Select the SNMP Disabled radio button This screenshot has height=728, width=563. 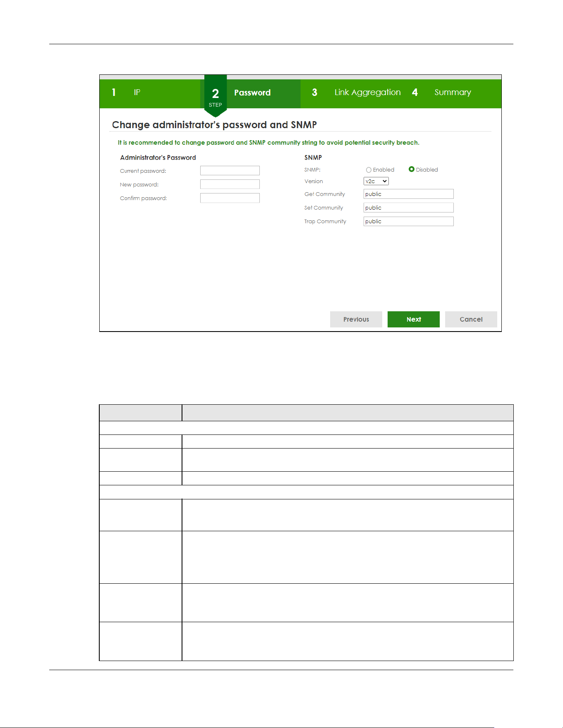click(x=411, y=169)
